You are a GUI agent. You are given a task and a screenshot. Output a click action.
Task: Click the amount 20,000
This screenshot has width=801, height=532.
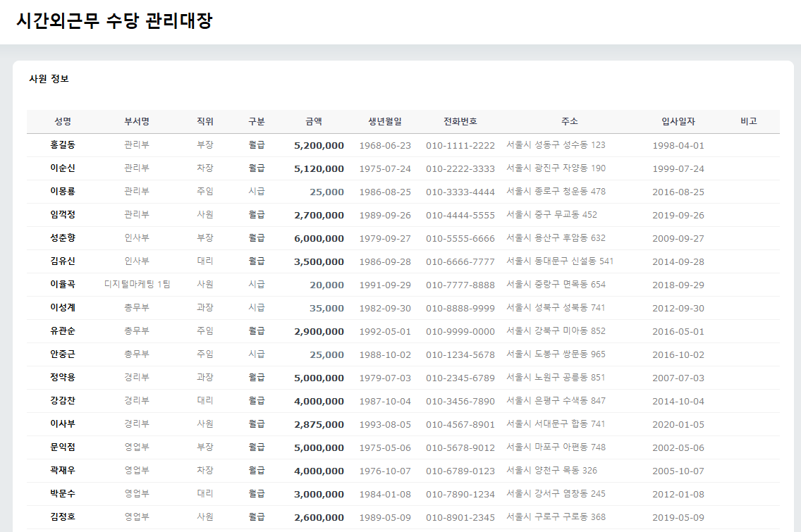coord(327,285)
